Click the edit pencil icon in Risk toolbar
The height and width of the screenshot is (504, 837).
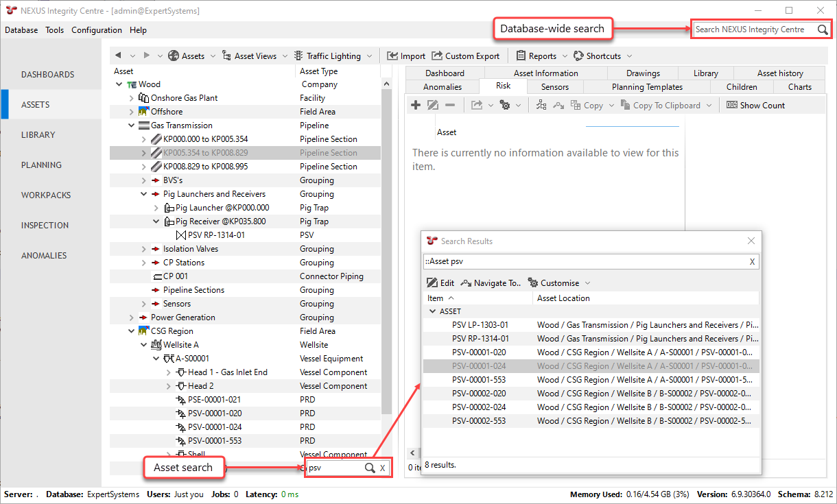pyautogui.click(x=433, y=105)
